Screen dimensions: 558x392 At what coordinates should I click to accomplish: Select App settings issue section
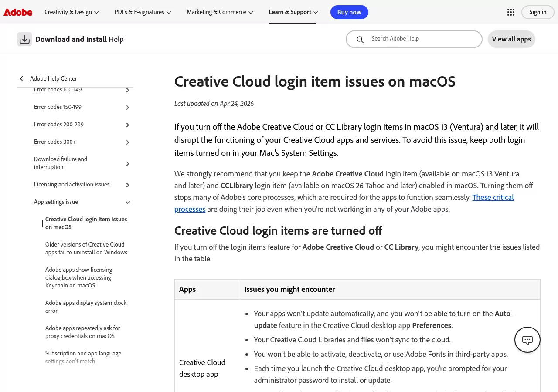56,202
